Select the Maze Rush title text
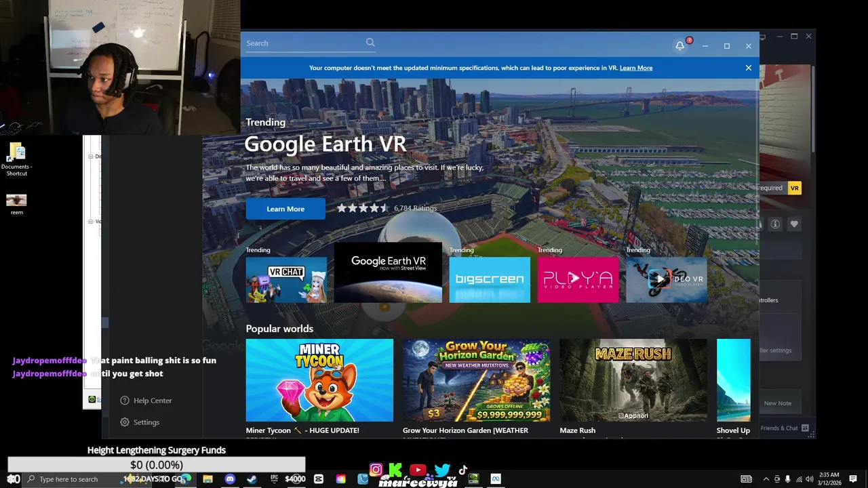Screen dimensions: 868x488 (578, 430)
